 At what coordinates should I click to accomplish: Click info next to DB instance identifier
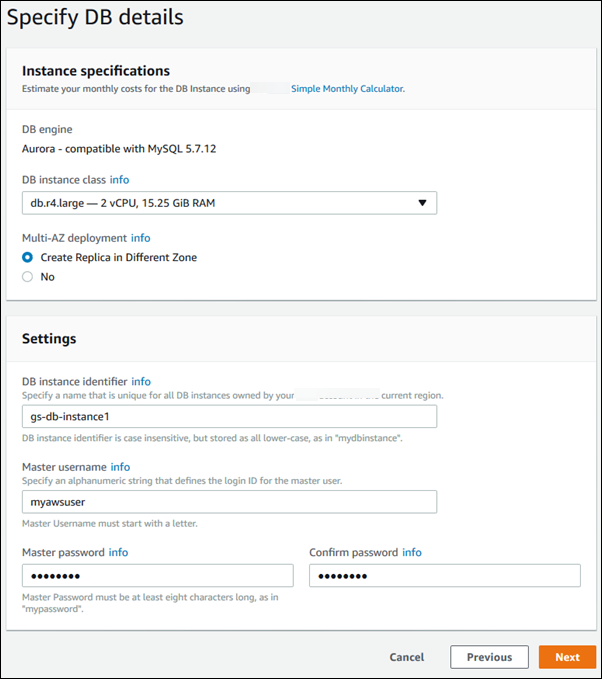coord(141,381)
